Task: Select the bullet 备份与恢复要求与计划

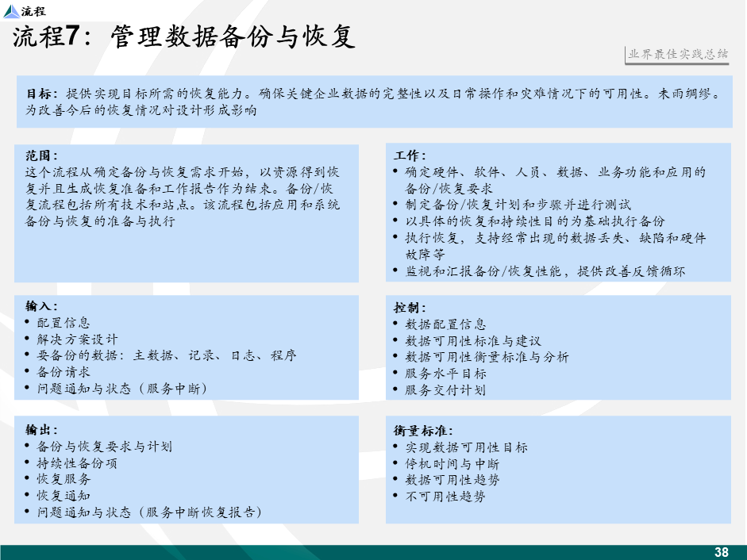Action: coord(104,447)
